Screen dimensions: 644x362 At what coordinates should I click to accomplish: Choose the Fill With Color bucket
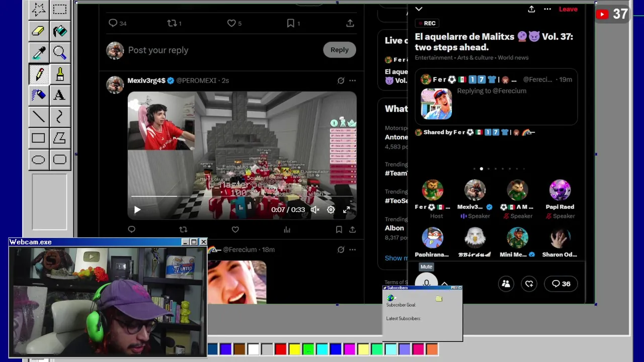[x=60, y=31]
